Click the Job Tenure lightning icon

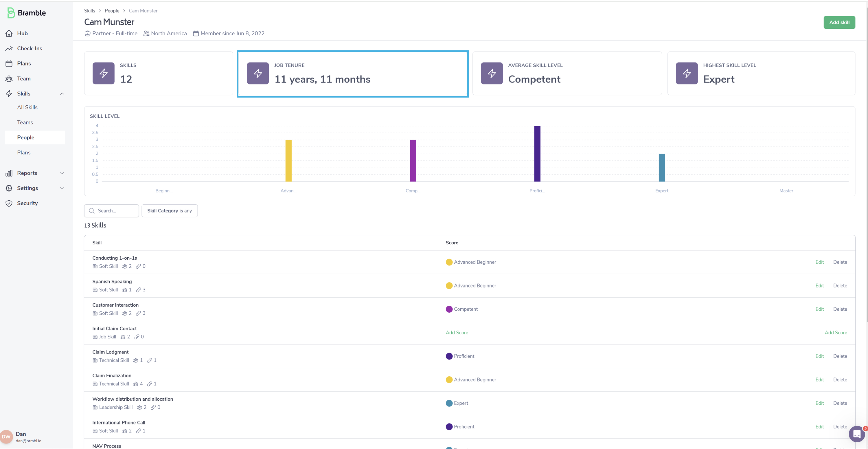point(258,73)
